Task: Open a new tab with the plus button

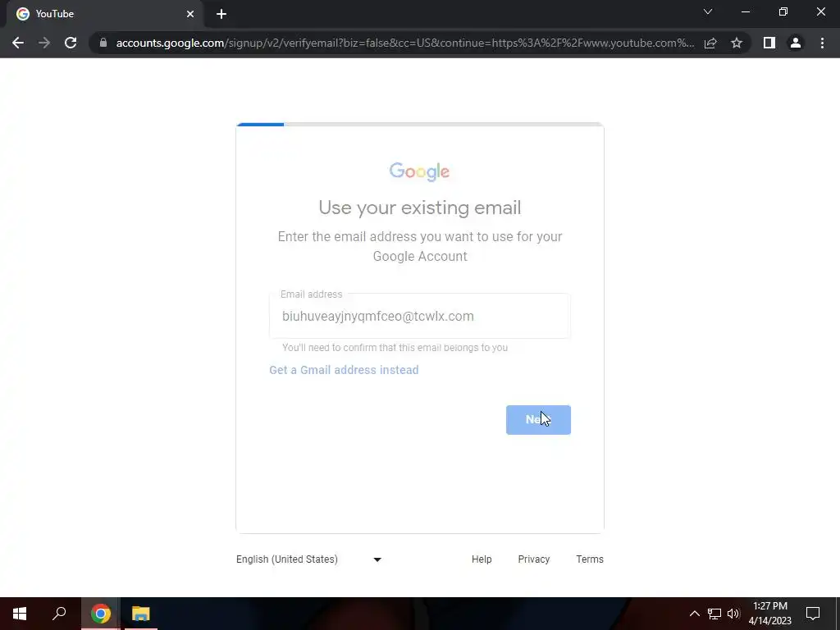Action: [x=221, y=14]
